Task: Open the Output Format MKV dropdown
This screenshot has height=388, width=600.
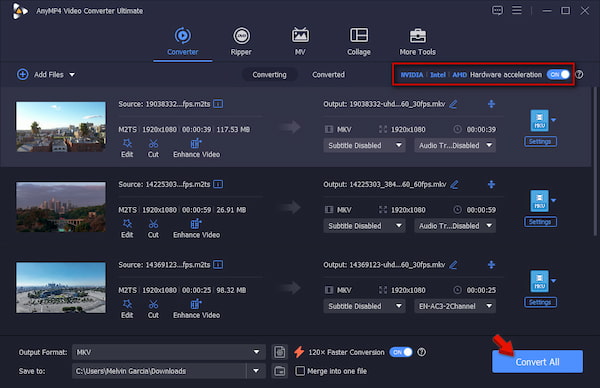Action: pos(168,352)
